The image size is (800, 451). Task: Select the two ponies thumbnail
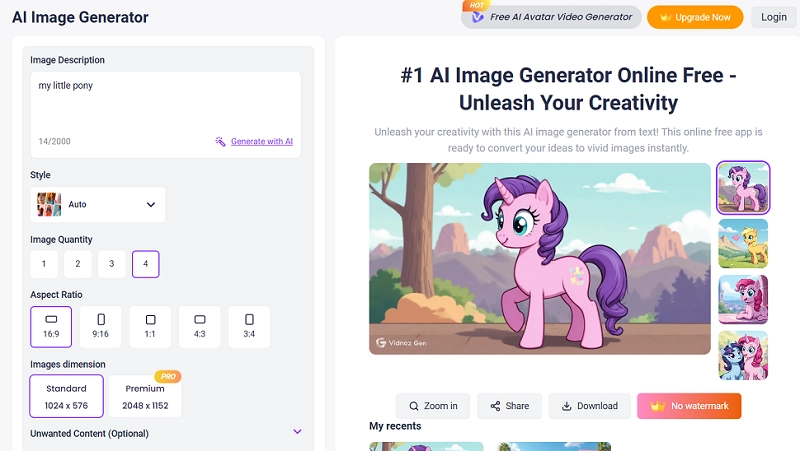tap(743, 355)
